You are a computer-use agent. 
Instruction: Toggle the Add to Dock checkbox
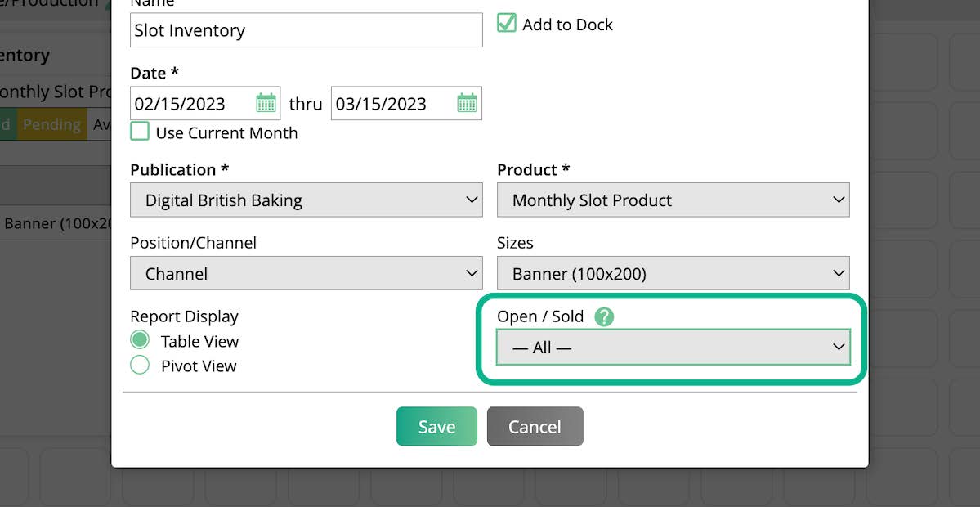coord(507,24)
